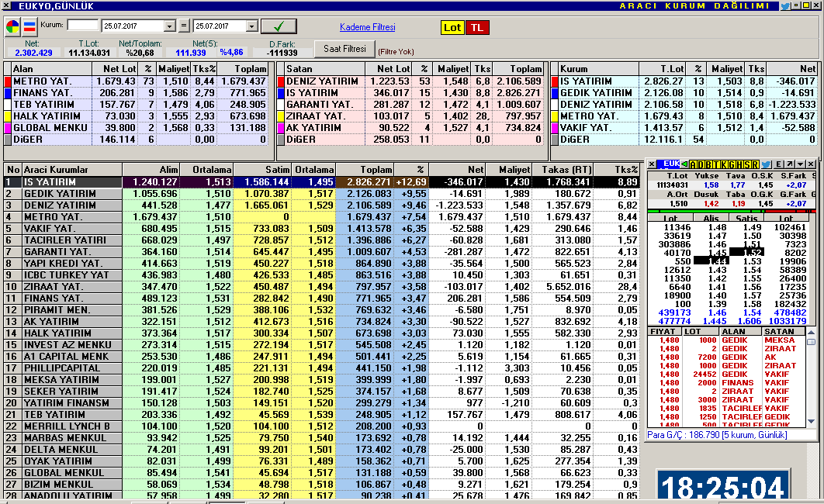Select the yellow A letter button
The width and height of the screenshot is (824, 504).
coord(693,164)
